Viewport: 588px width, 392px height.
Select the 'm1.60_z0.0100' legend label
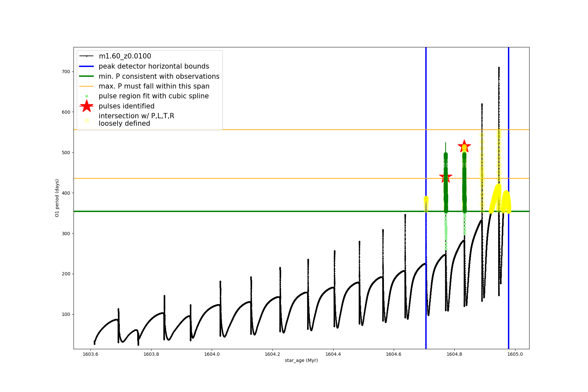(x=125, y=56)
